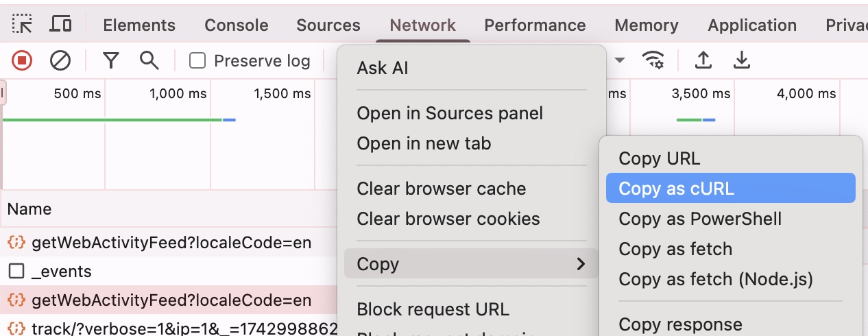This screenshot has width=868, height=336.
Task: Click Clear browser cache option
Action: [442, 189]
